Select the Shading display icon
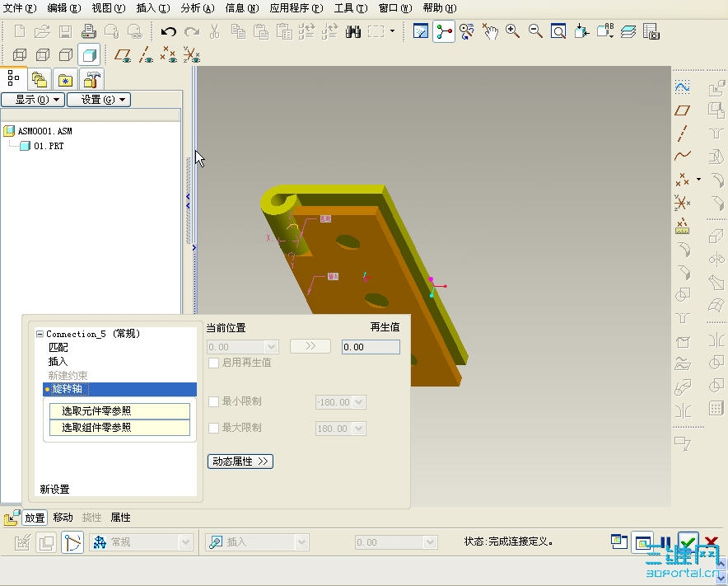The height and width of the screenshot is (586, 728). [89, 55]
